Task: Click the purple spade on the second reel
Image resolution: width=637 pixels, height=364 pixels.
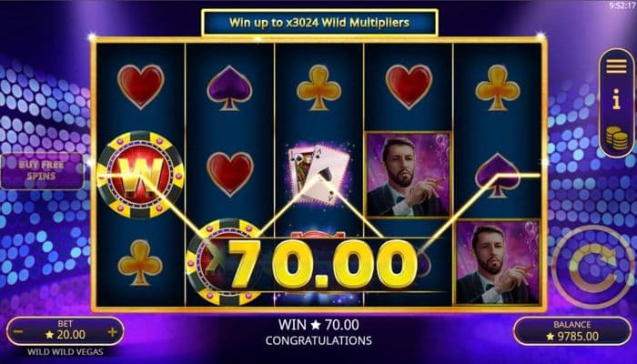Action: click(x=229, y=88)
